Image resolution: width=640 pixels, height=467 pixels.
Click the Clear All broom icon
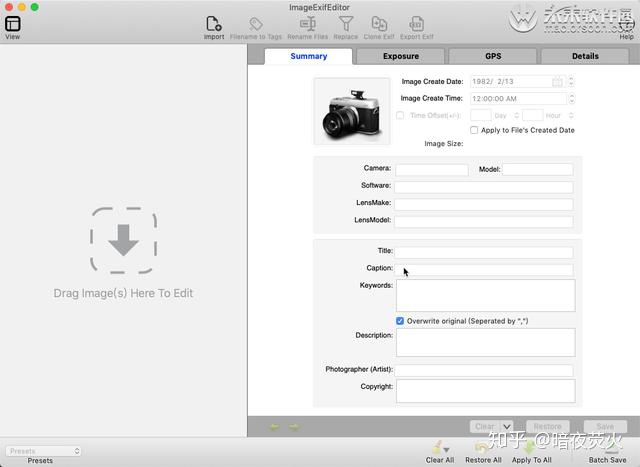coord(437,447)
